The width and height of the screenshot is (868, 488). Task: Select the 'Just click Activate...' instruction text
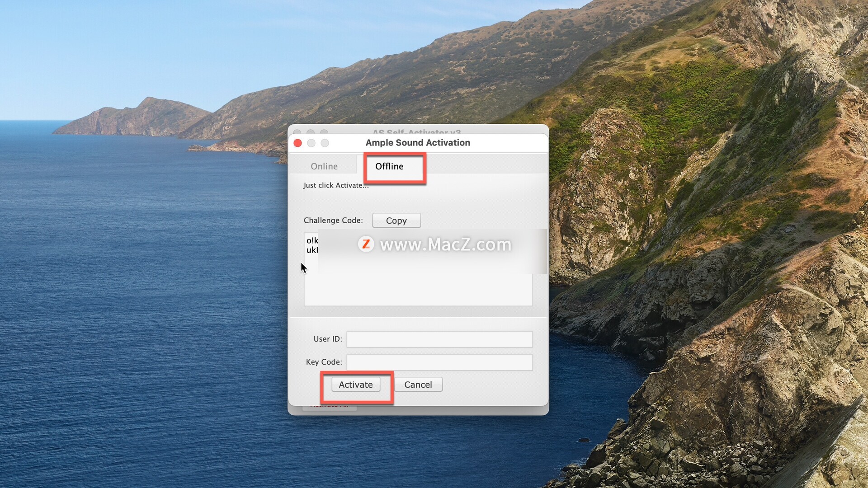[x=336, y=185]
